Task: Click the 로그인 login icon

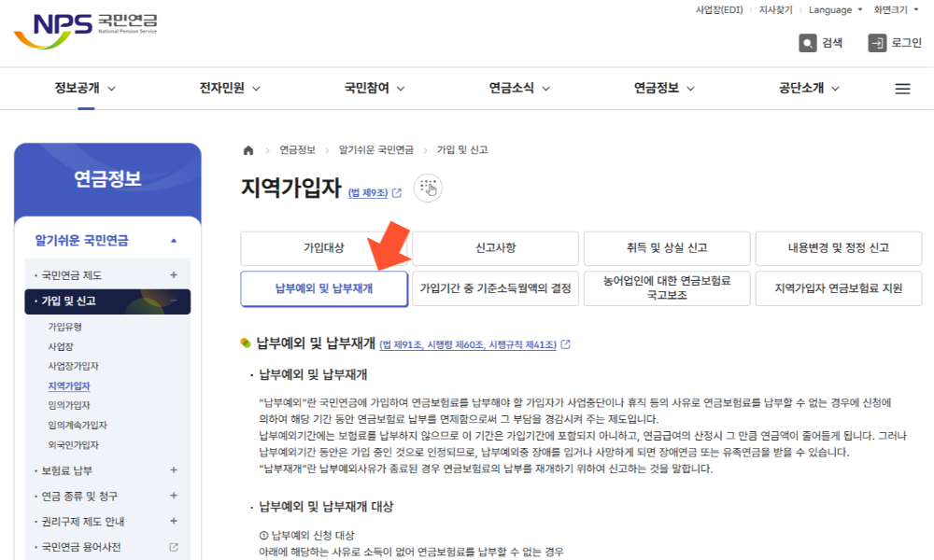Action: (879, 42)
